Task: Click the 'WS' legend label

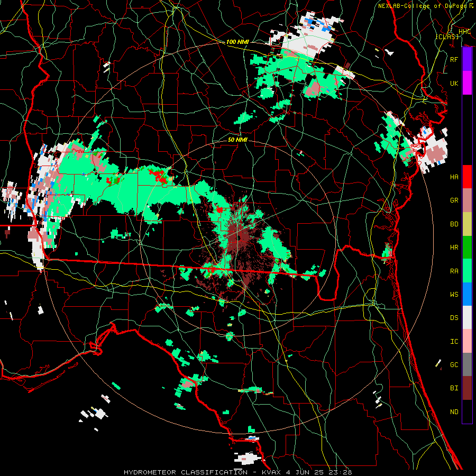Action: click(454, 294)
